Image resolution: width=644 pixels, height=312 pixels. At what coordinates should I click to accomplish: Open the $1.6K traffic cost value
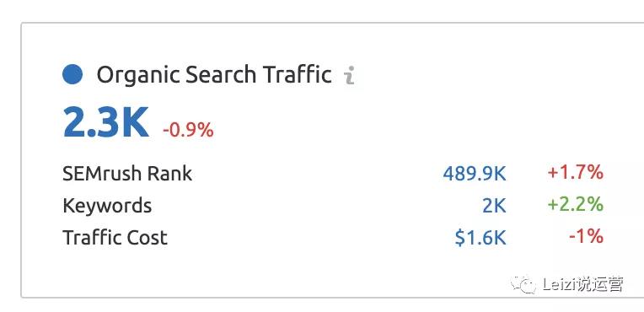pos(480,238)
